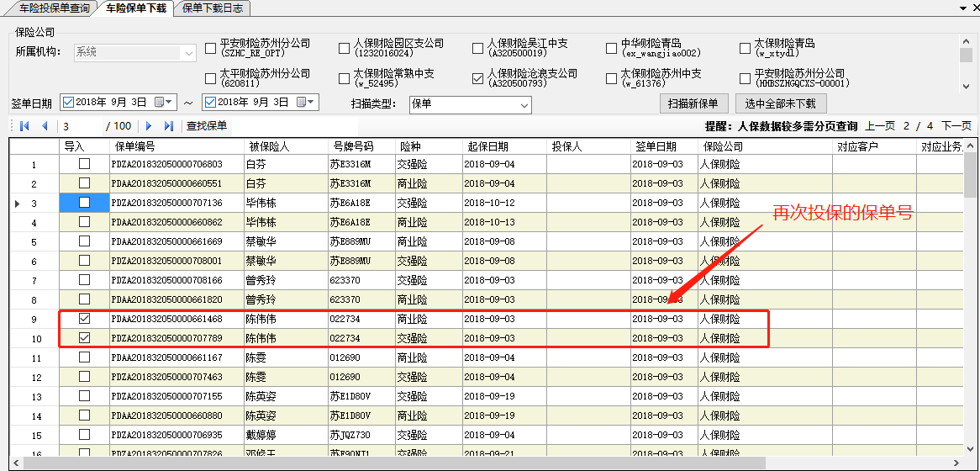Image resolution: width=980 pixels, height=471 pixels.
Task: Switch to 车险投保单查询 tab
Action: coord(49,8)
